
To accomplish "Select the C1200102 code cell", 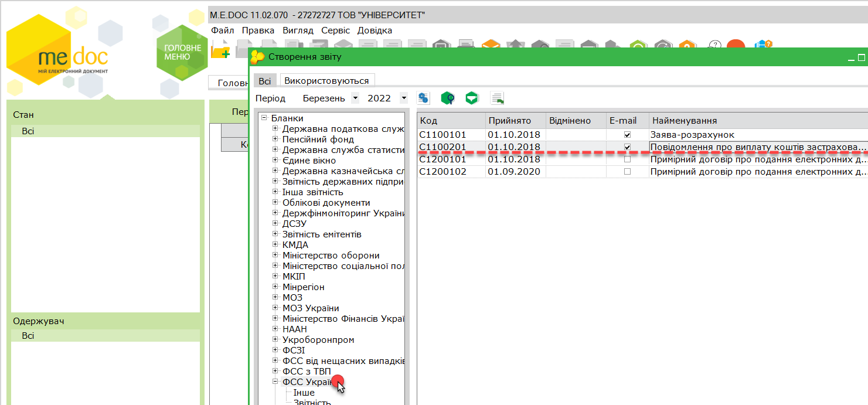I will pyautogui.click(x=451, y=172).
